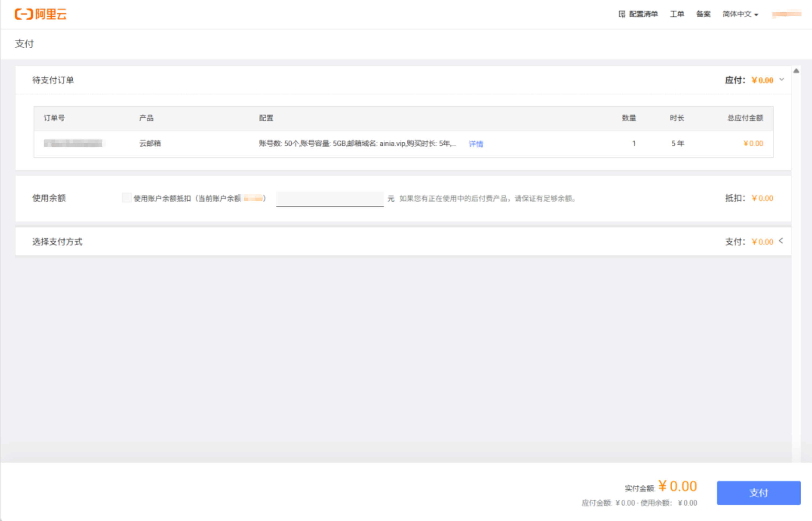This screenshot has width=812, height=521.
Task: Click the 应付金额 summary line at the bottom
Action: click(x=639, y=503)
